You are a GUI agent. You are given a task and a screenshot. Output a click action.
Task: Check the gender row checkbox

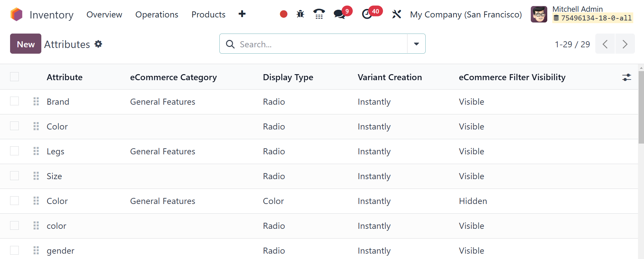pyautogui.click(x=14, y=250)
